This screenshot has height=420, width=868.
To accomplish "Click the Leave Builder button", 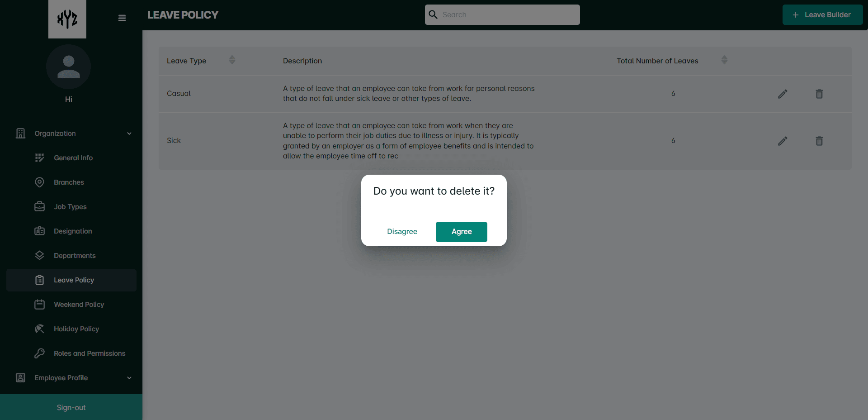I will coord(822,15).
